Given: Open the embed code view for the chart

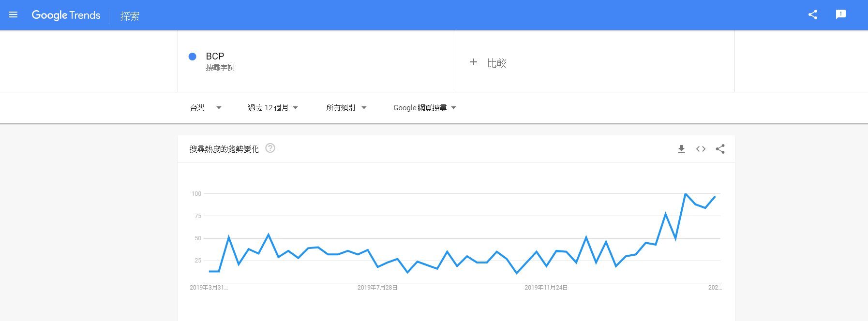Looking at the screenshot, I should (x=701, y=149).
